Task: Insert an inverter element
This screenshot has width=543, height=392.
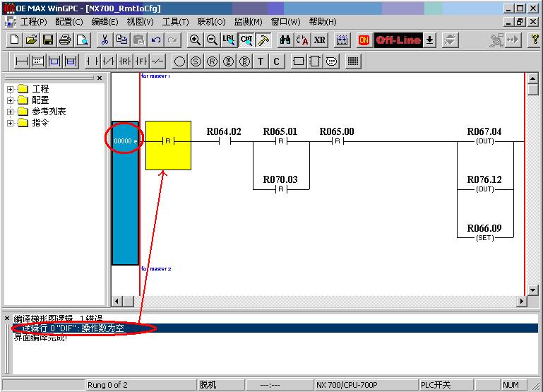Action: pyautogui.click(x=157, y=61)
